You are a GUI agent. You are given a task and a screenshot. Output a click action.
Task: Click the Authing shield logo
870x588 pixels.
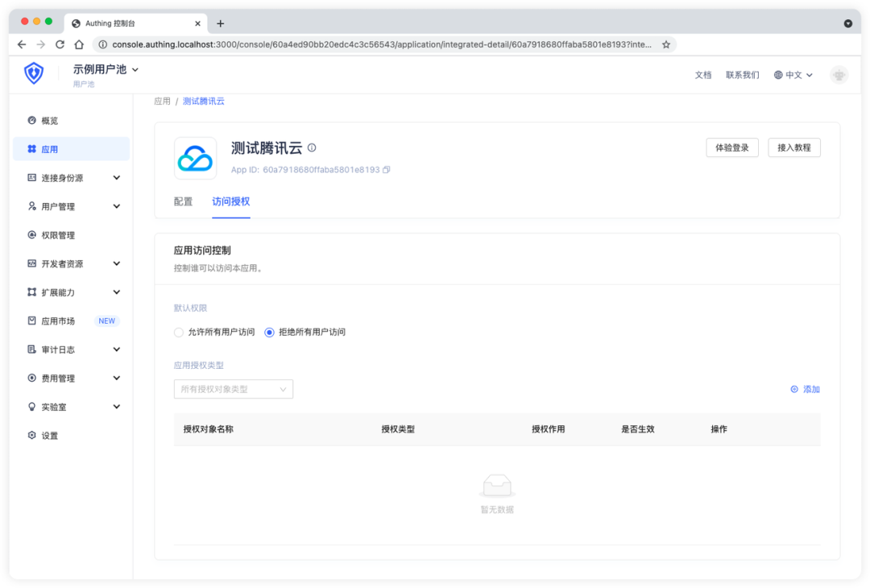point(34,73)
